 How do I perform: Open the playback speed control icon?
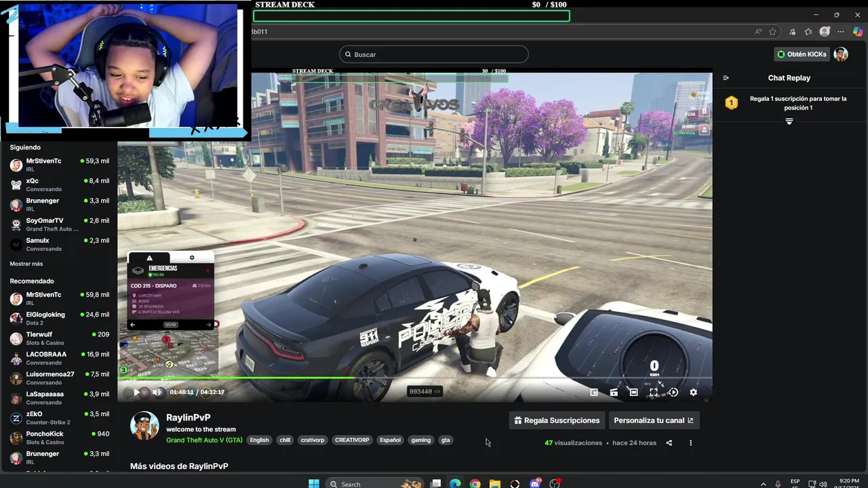[673, 392]
